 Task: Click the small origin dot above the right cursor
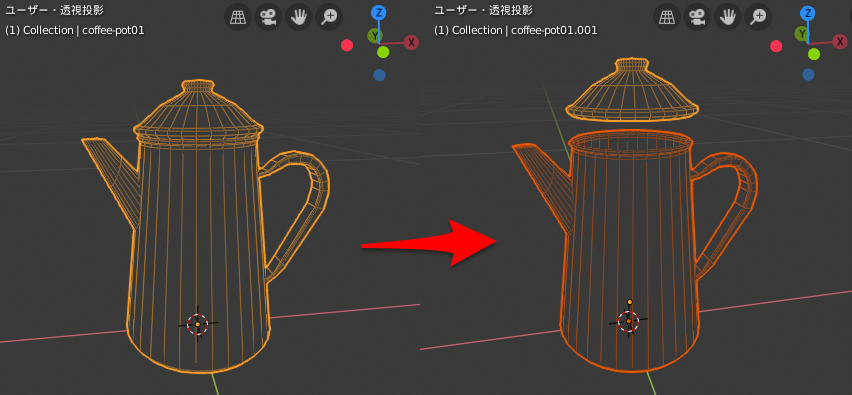coord(630,302)
